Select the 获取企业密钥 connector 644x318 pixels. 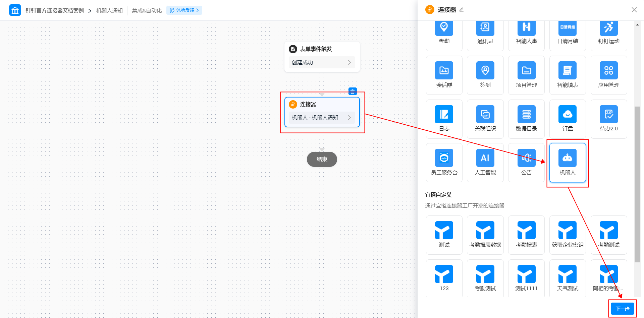click(x=568, y=235)
